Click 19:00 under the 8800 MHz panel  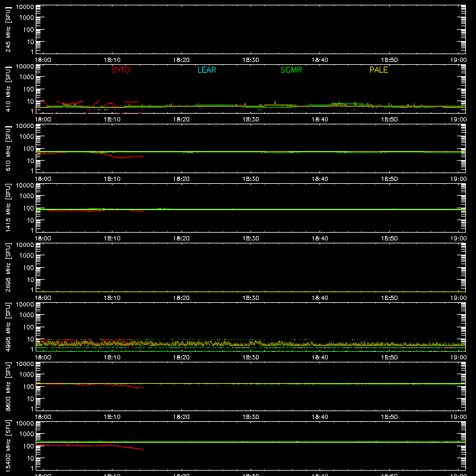458,417
